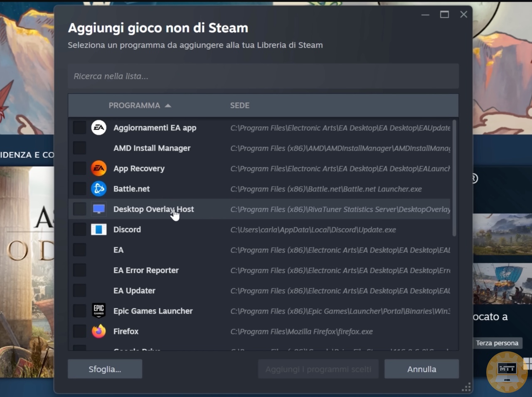This screenshot has width=532, height=397.
Task: Click the Aggiornamenti EA app icon
Action: click(x=99, y=127)
